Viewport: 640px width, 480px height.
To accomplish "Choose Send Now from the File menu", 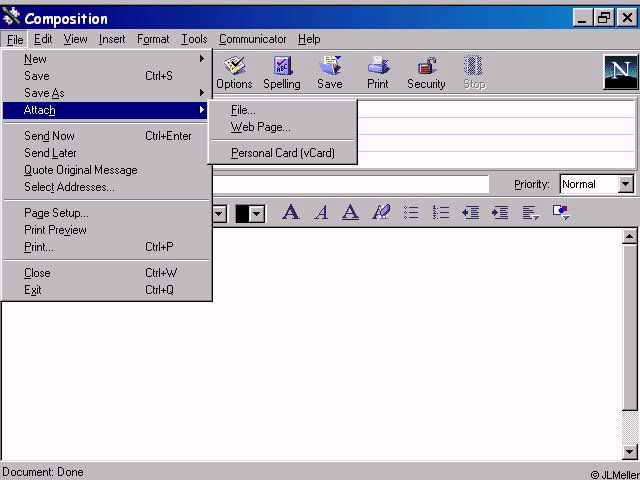I will click(x=107, y=136).
